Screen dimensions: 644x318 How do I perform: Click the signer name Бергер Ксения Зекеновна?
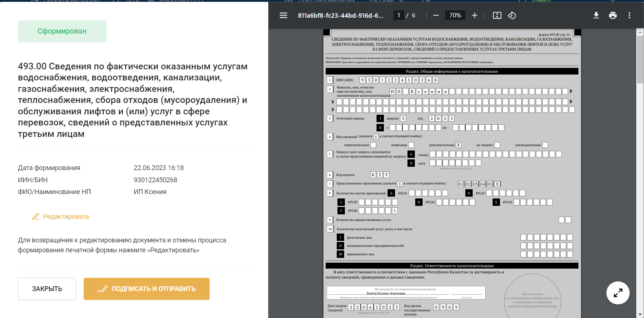386,293
